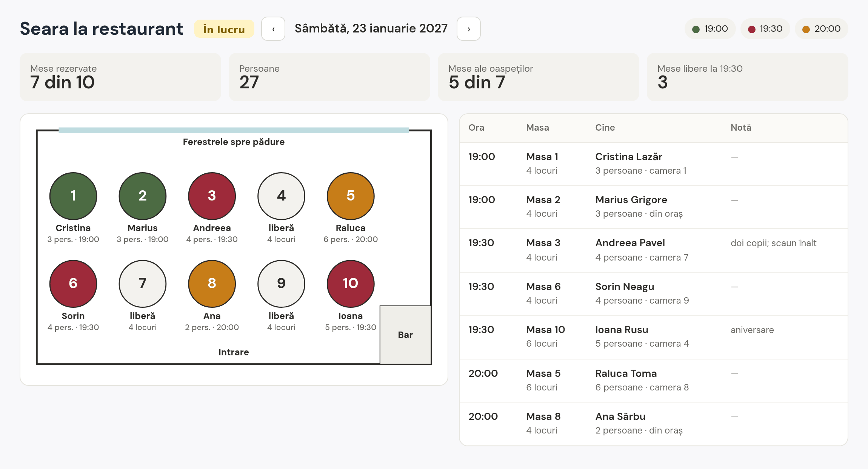Select table 1 Cristina on floor plan

pos(73,196)
